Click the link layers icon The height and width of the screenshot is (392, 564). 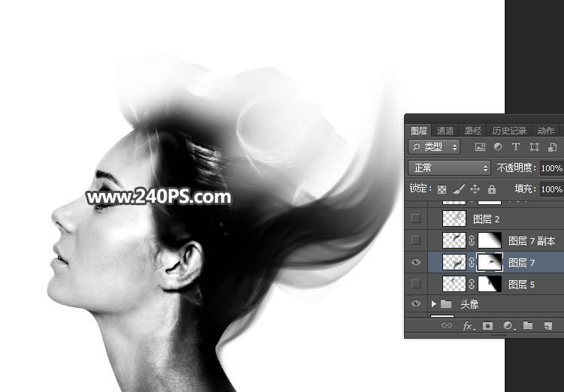[447, 325]
